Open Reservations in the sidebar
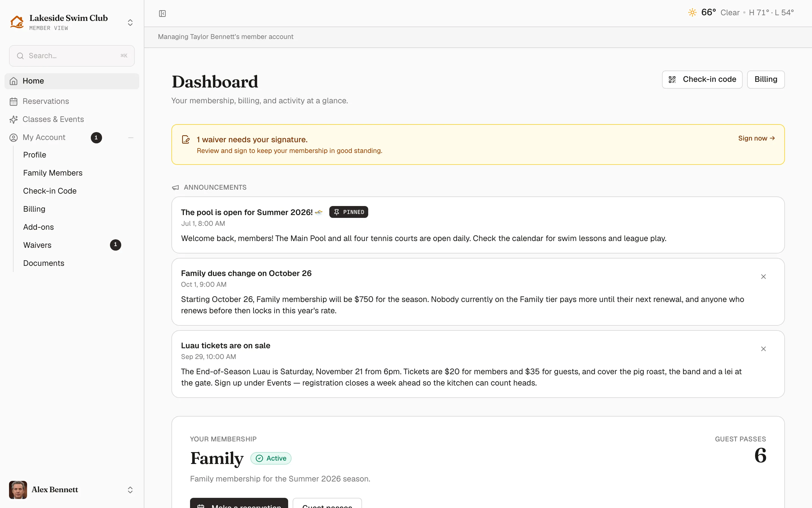 [x=72, y=101]
